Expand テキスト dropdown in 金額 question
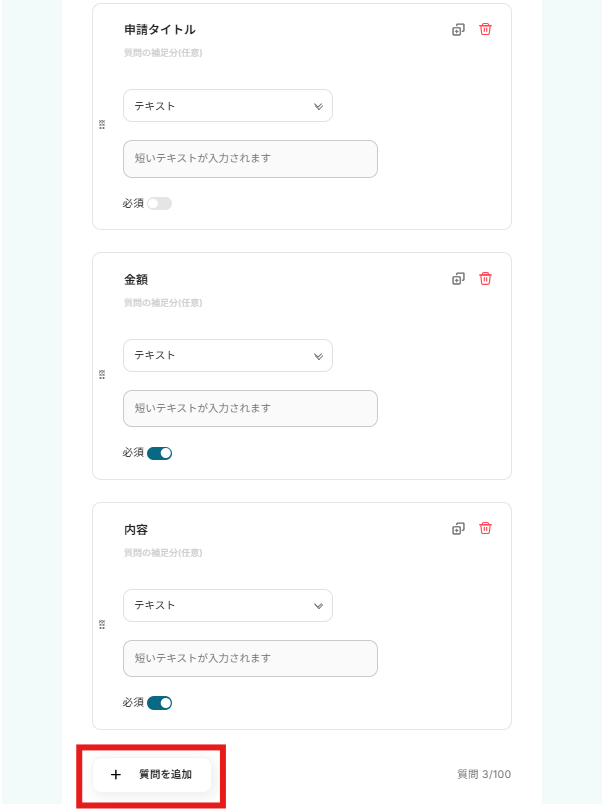The width and height of the screenshot is (615, 809). click(x=228, y=355)
